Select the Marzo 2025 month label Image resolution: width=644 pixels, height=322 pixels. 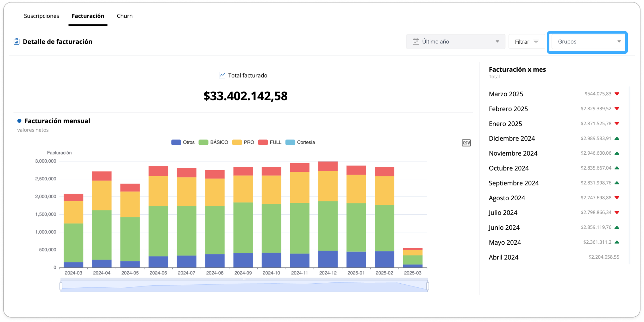click(506, 94)
